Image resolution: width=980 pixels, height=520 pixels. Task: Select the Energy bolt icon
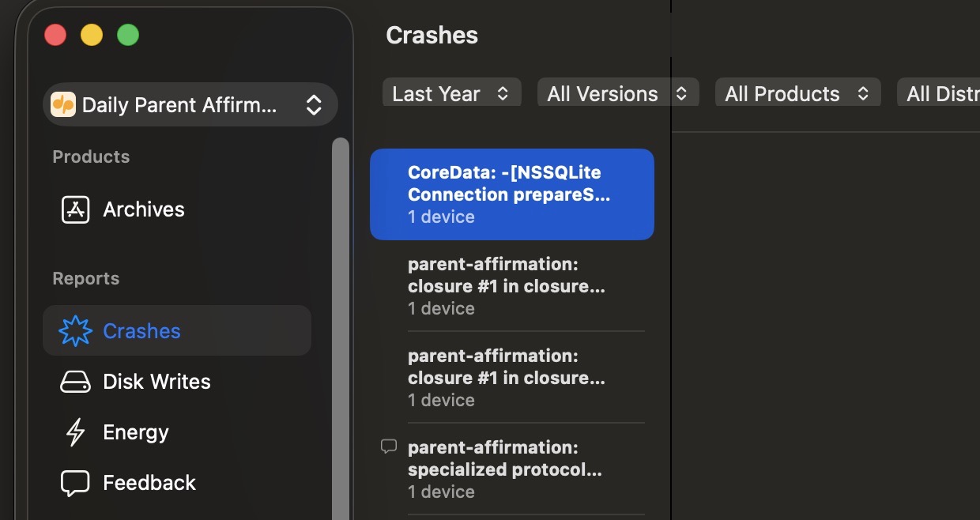click(x=74, y=431)
